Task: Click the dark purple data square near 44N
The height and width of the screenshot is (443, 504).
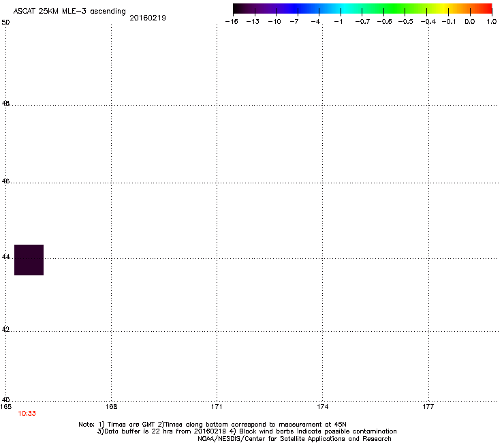Action: coord(29,260)
